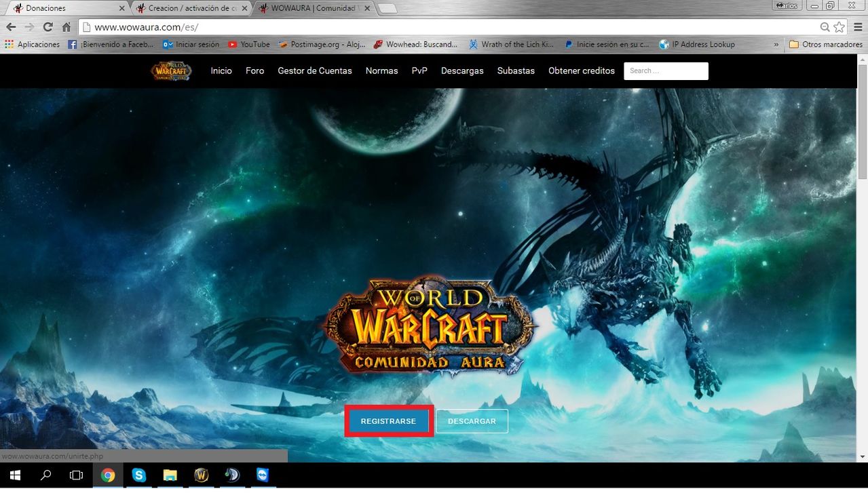Open the YouTube bookmark
Image resolution: width=868 pixels, height=493 pixels.
[249, 44]
